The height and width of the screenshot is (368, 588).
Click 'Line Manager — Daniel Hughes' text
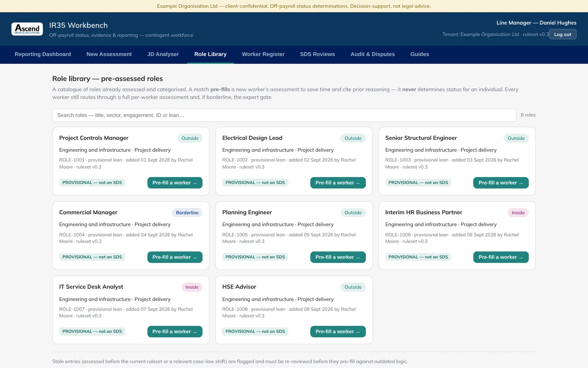click(537, 23)
